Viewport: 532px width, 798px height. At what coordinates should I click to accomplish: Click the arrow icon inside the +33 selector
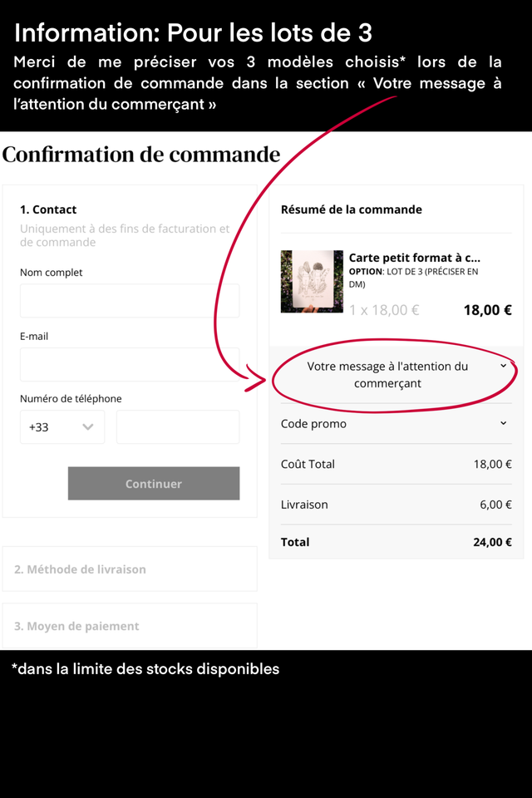pyautogui.click(x=88, y=427)
